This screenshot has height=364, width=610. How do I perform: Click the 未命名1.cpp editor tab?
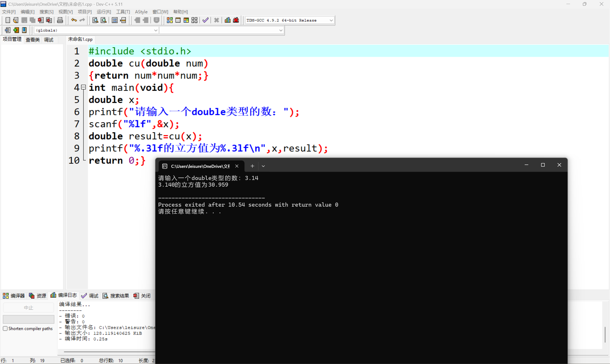80,39
